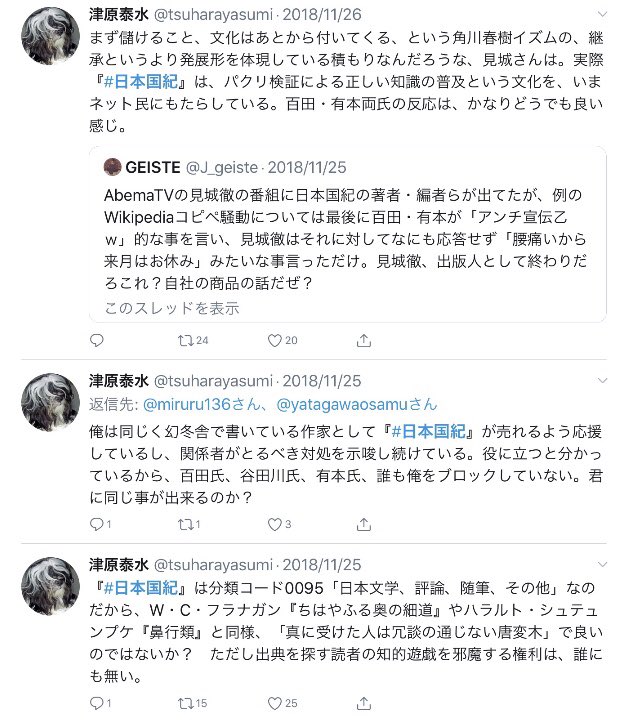Screen dimensions: 625x721
Task: Retweet the third tweet with 15 retweets
Action: pos(192,703)
